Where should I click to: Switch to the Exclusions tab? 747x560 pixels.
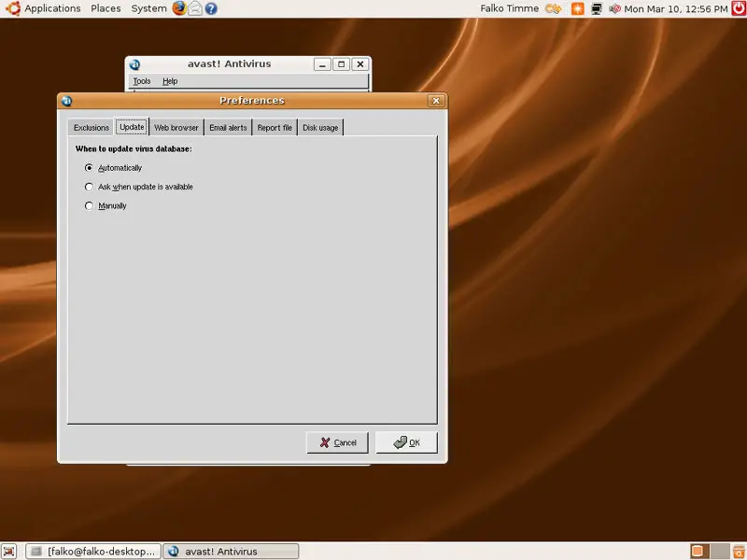[x=91, y=128]
